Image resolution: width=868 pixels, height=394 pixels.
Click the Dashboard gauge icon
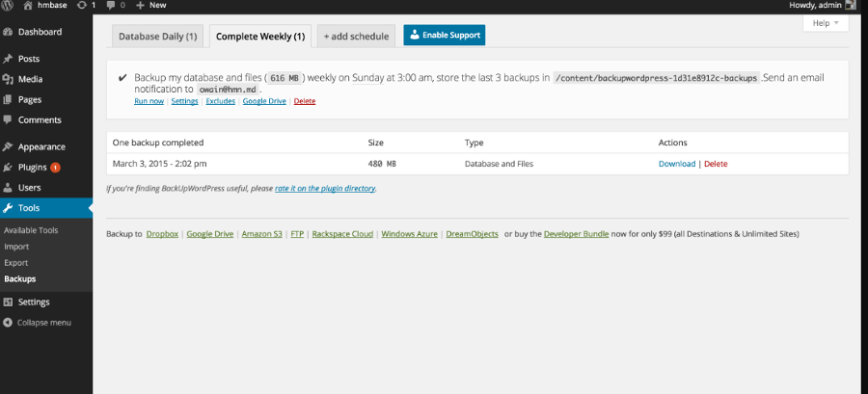pyautogui.click(x=7, y=32)
